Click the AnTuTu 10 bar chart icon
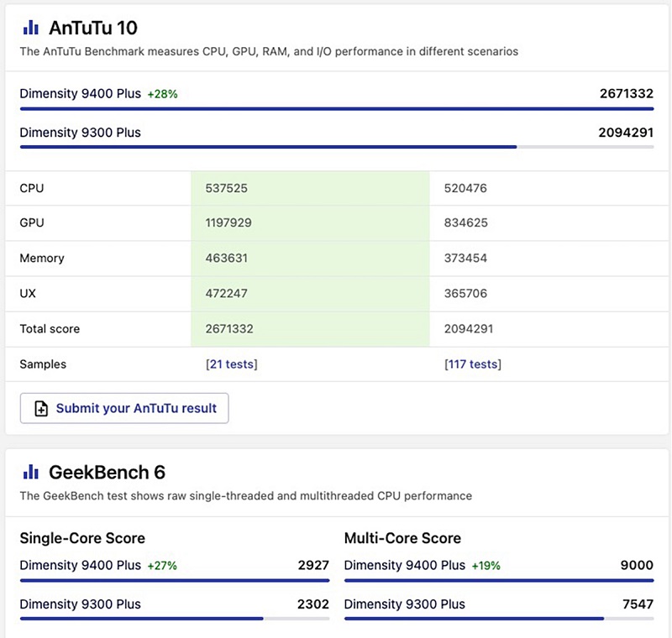672x638 pixels. (x=31, y=28)
